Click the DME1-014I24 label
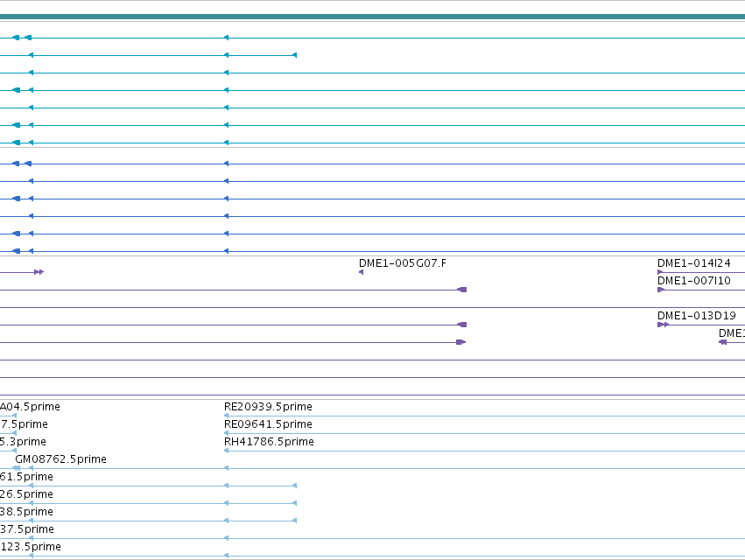745x560 pixels. 693,263
